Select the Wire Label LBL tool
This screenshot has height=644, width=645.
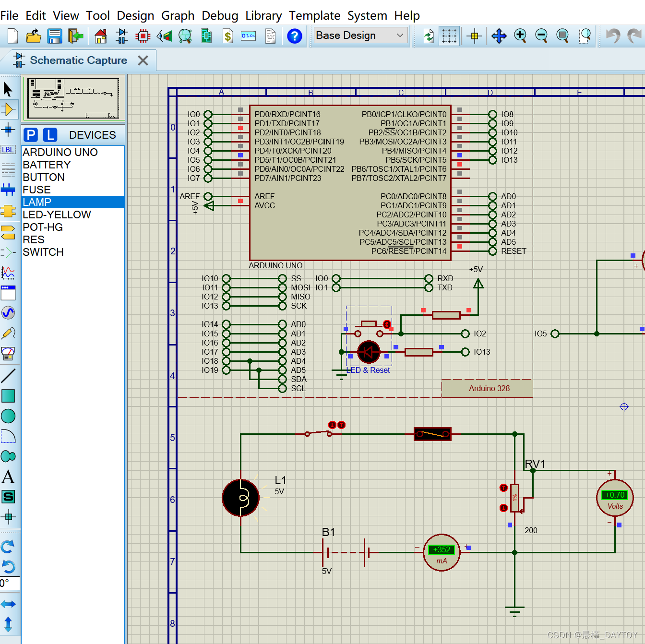pos(8,150)
